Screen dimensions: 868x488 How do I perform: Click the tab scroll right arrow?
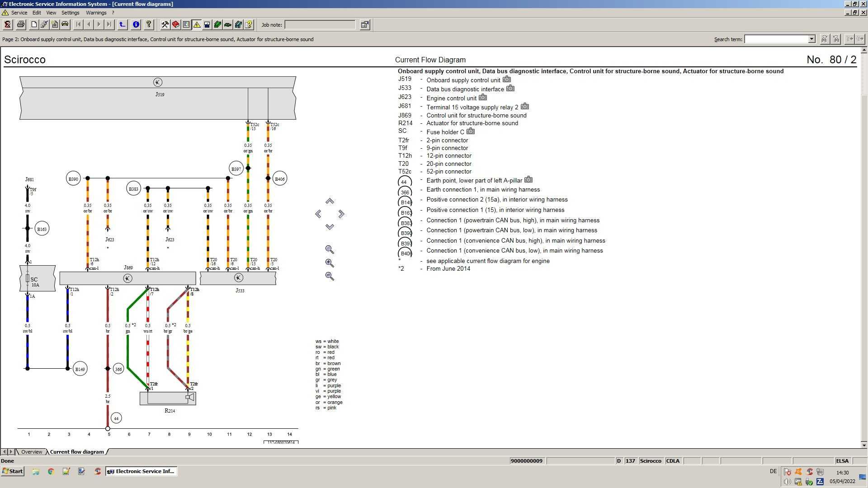(11, 452)
